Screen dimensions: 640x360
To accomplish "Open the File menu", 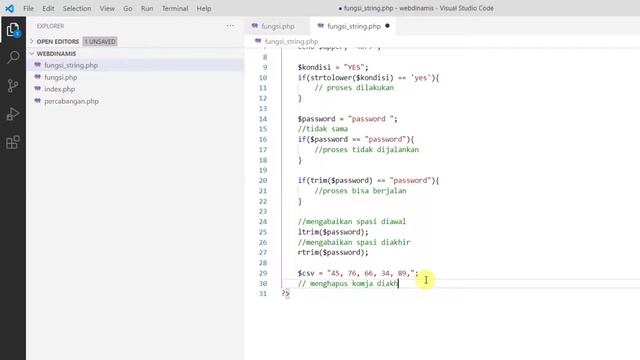I will click(29, 8).
